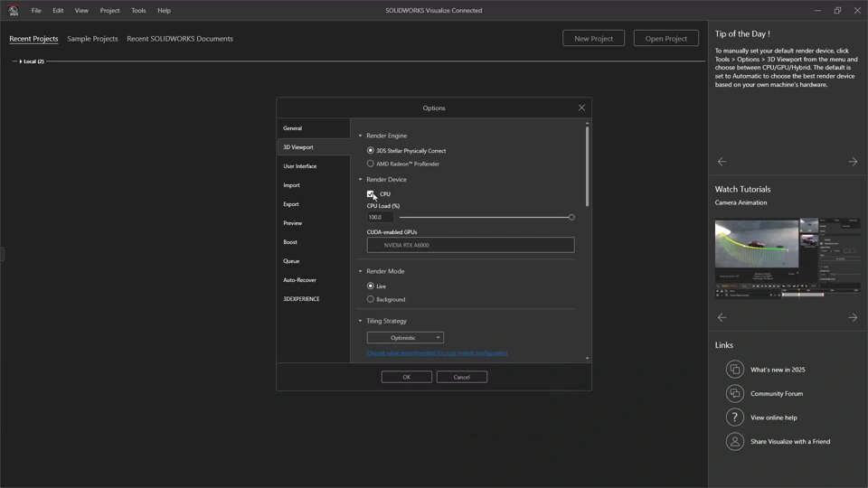Open What's new in 2025 link
868x488 pixels.
click(778, 370)
